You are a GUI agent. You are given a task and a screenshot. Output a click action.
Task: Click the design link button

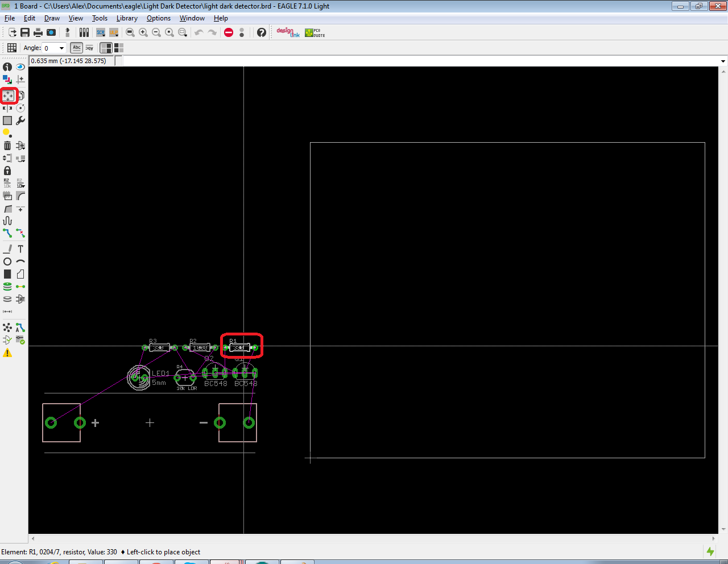[x=287, y=32]
